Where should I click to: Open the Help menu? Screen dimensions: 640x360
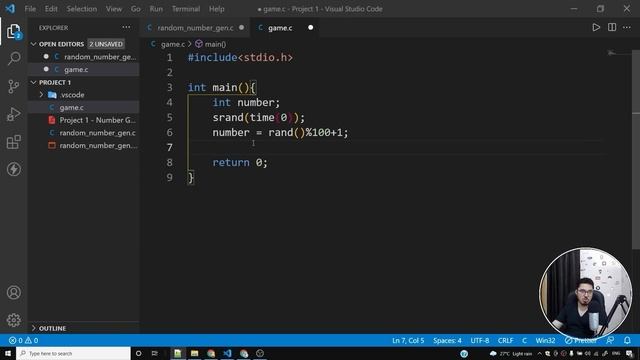click(x=217, y=9)
